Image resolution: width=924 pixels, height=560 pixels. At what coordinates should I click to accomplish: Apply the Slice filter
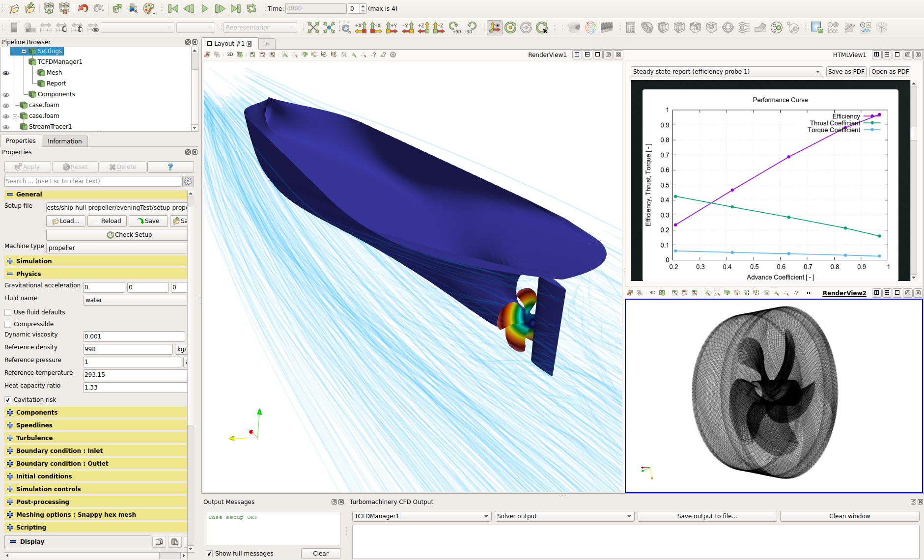click(679, 28)
